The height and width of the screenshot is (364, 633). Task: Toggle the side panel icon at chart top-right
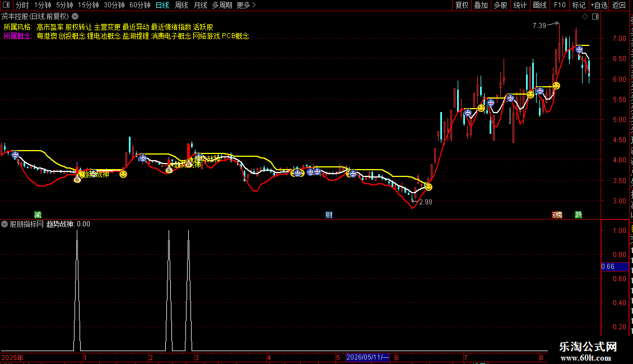pyautogui.click(x=595, y=16)
